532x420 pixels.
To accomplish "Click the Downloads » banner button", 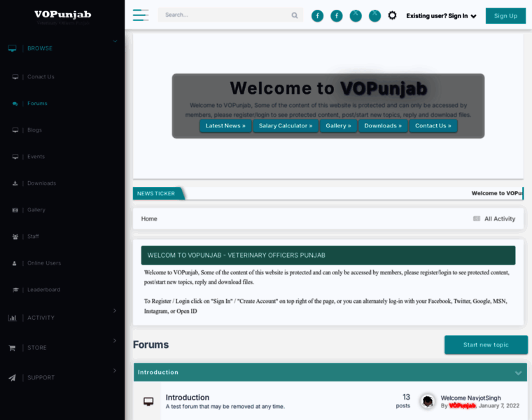I will point(383,126).
